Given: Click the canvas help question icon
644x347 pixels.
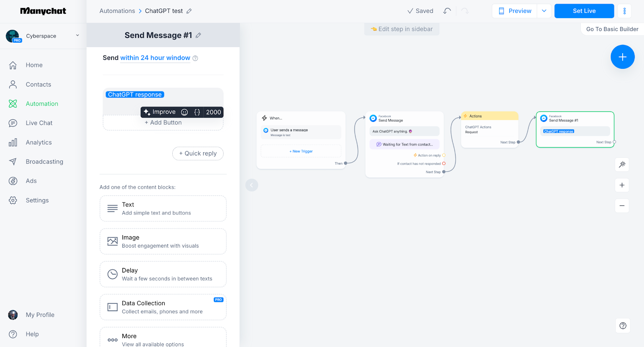Looking at the screenshot, I should pyautogui.click(x=623, y=326).
